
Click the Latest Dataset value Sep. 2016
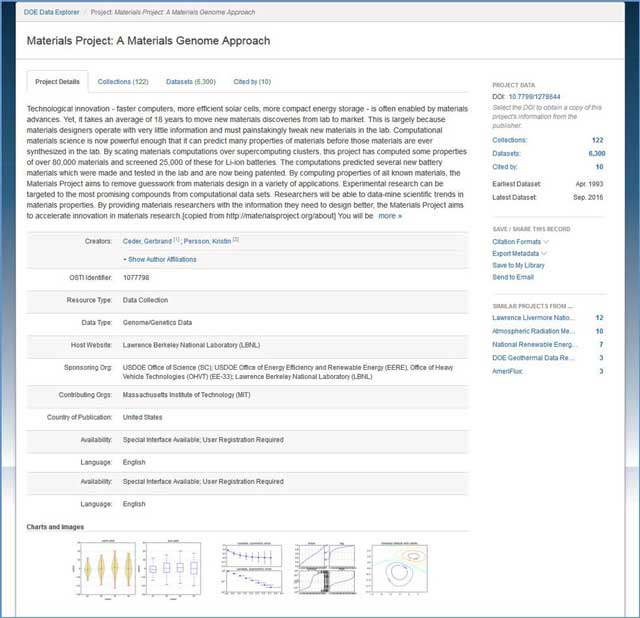[588, 198]
